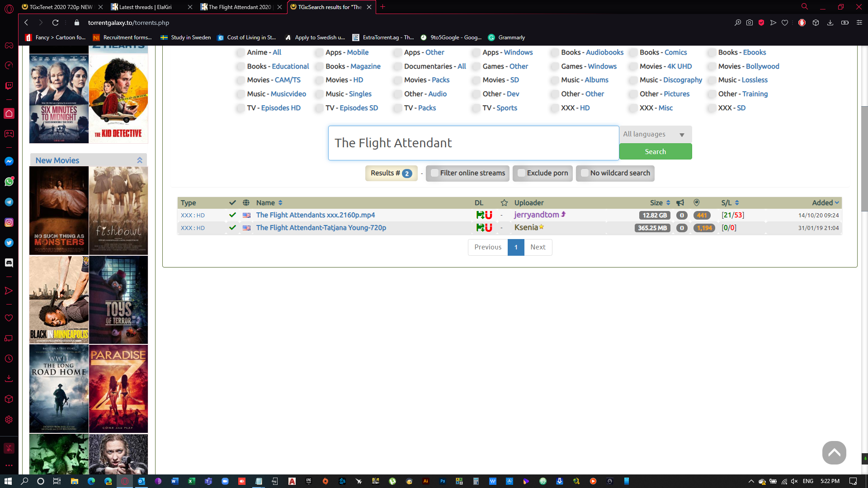This screenshot has height=488, width=868.
Task: Open Windows Start menu
Action: pos(8,481)
